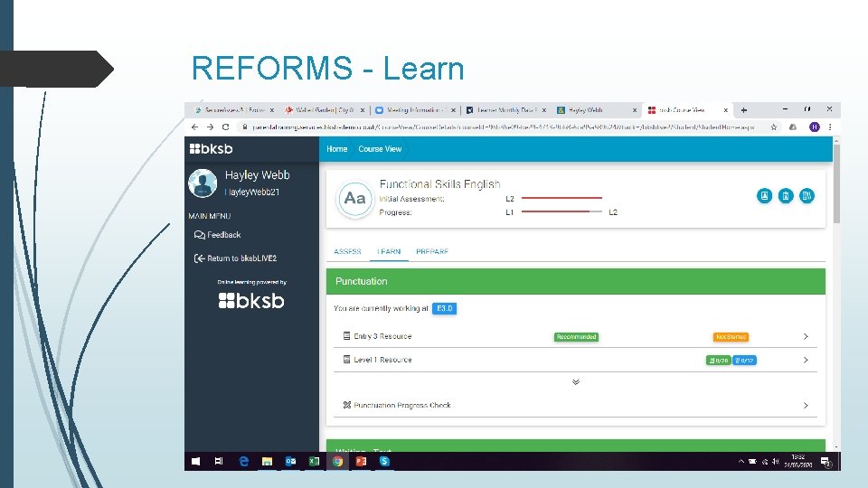
Task: Click the Not Started orange badge
Action: pos(731,337)
